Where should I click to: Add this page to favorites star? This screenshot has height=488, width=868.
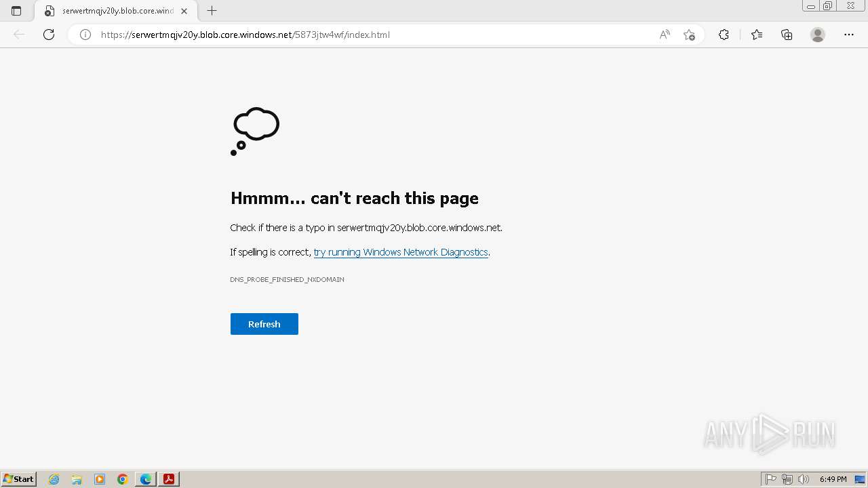(690, 35)
